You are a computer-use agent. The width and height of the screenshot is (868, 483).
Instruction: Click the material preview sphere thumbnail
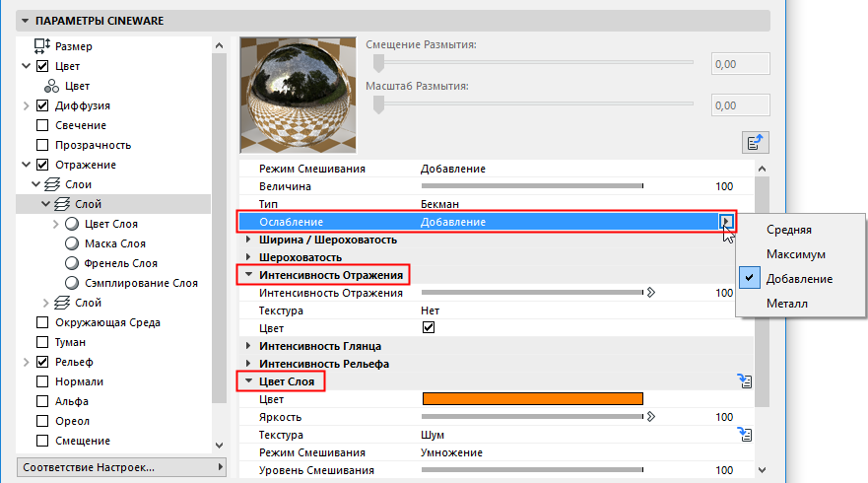tap(297, 96)
